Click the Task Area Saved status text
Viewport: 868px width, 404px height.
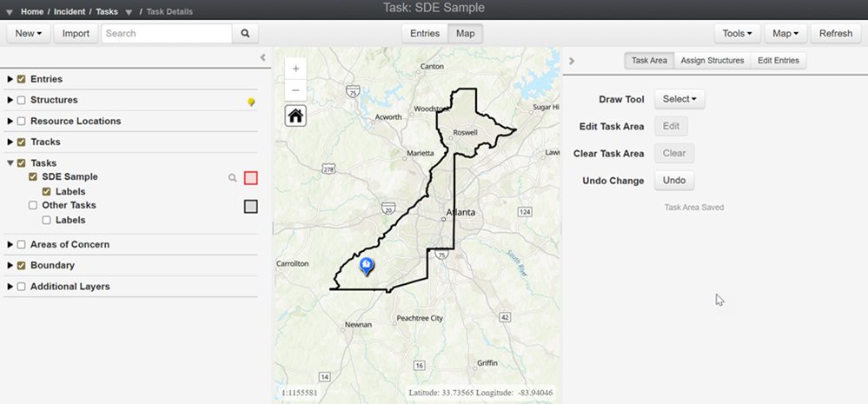coord(694,208)
